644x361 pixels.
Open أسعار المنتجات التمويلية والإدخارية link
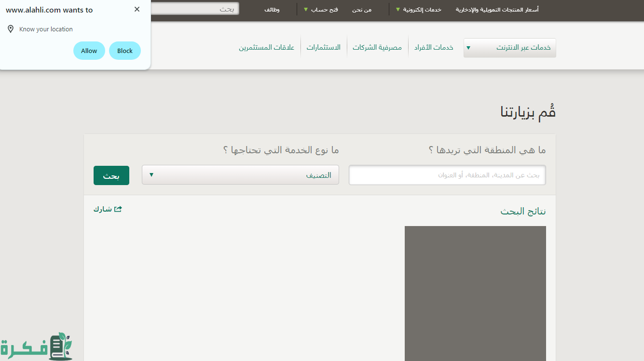pyautogui.click(x=497, y=10)
